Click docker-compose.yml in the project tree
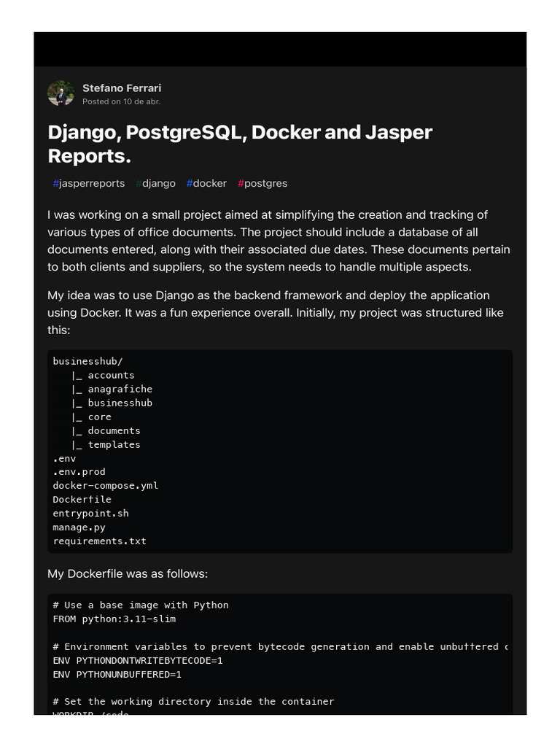This screenshot has height=747, width=560. (105, 486)
